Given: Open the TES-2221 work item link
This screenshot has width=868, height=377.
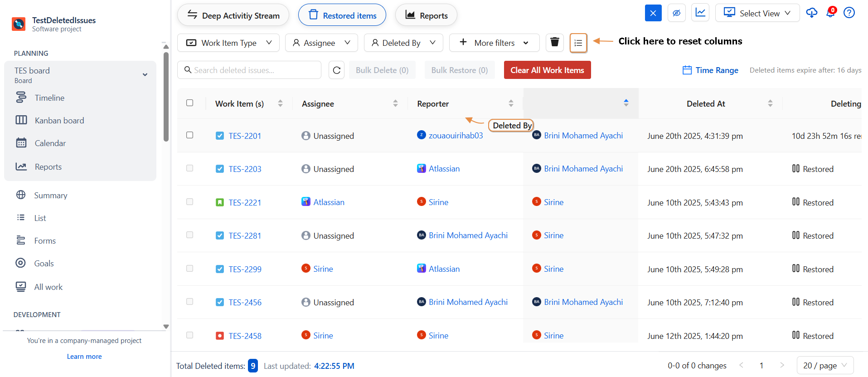Looking at the screenshot, I should [245, 202].
